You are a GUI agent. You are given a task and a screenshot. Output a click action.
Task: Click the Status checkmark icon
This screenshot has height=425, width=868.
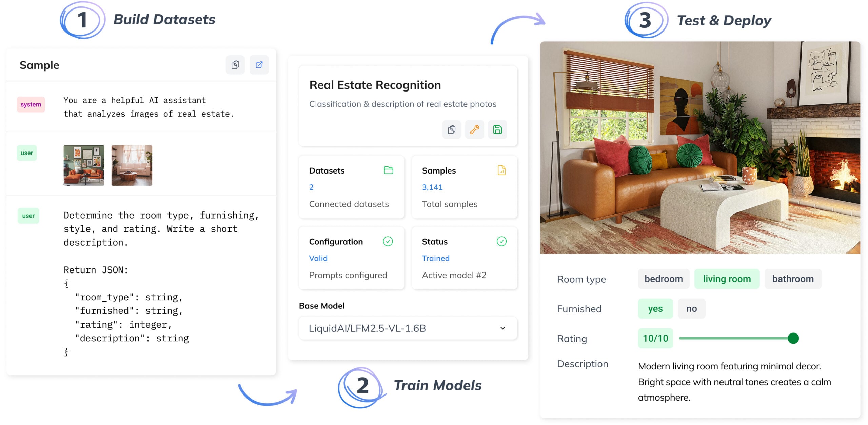point(501,241)
